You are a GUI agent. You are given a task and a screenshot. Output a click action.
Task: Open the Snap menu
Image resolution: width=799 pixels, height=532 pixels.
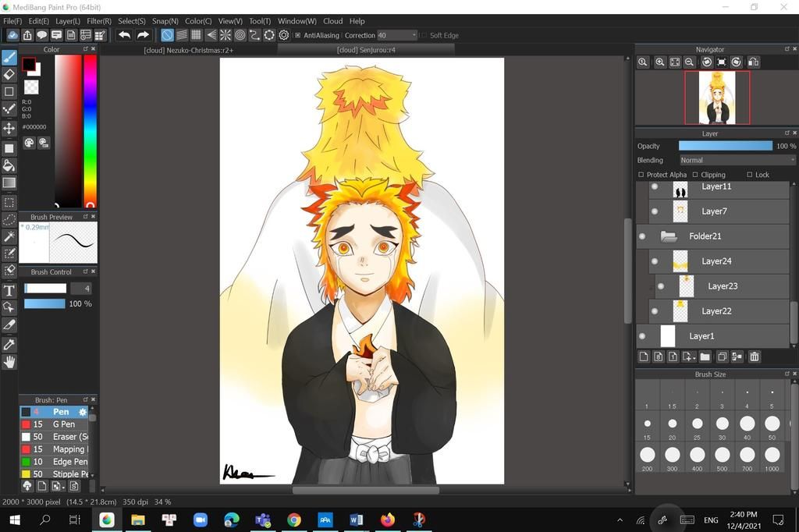(x=165, y=21)
